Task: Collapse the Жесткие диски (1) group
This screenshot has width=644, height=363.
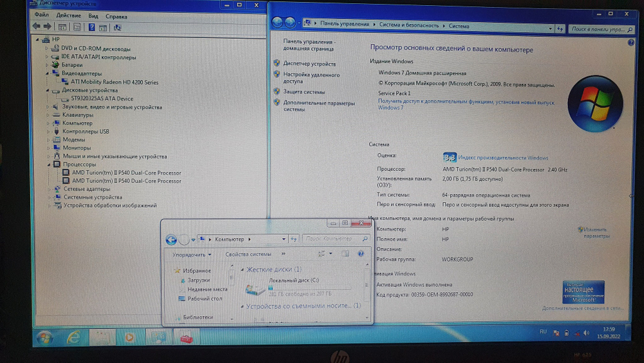Action: pyautogui.click(x=242, y=270)
